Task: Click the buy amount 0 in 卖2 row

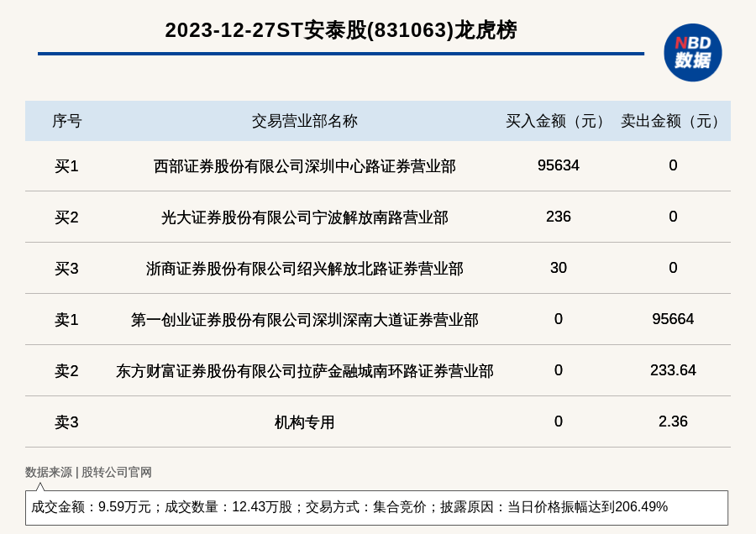Action: [559, 370]
